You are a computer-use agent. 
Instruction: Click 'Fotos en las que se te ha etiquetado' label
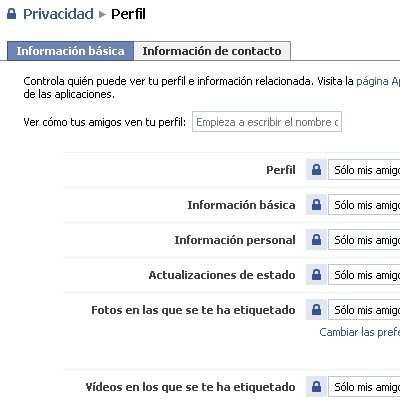tap(193, 310)
